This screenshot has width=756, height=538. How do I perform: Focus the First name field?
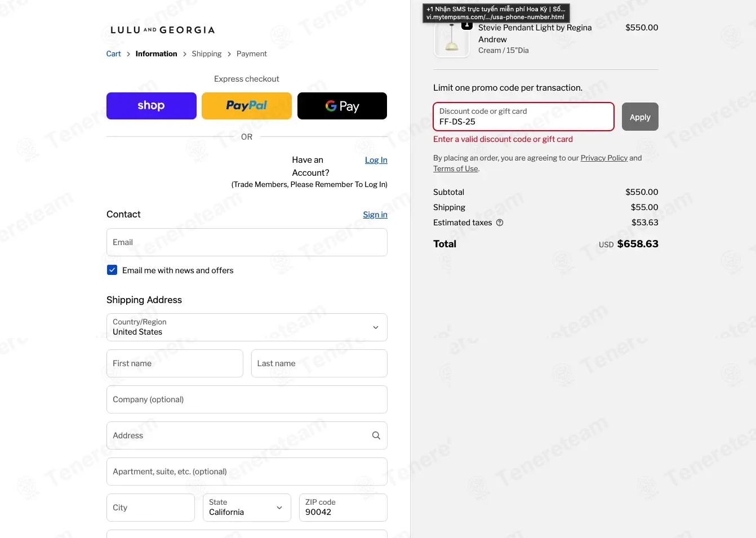pos(175,363)
